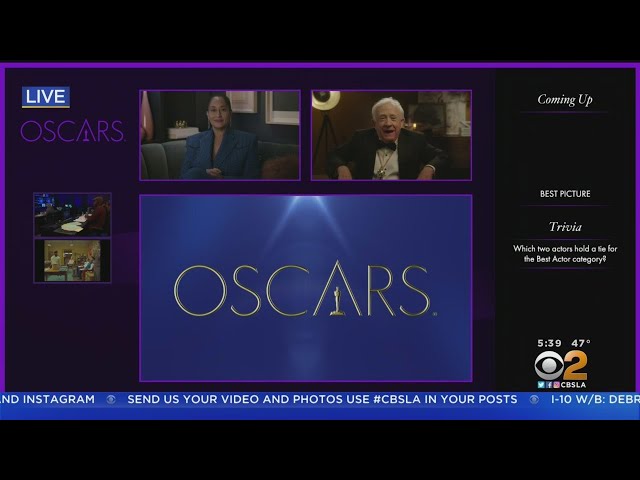Click the large gold OSCARS logo panel

306,288
